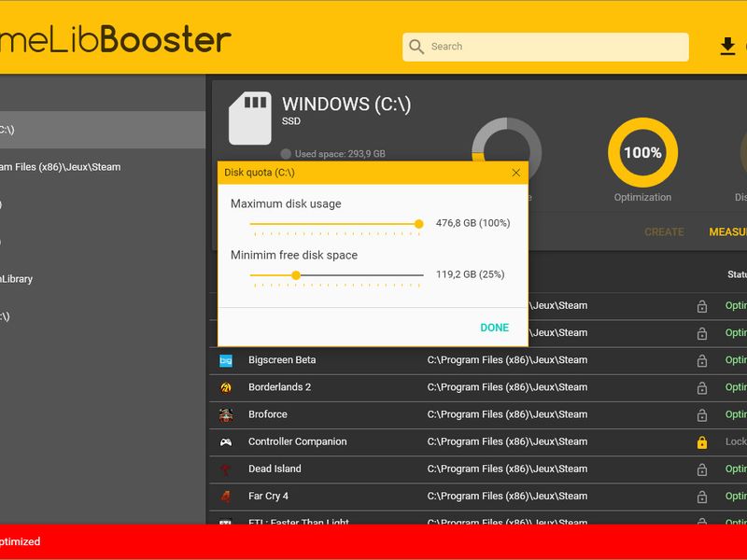Screen dimensions: 747x560
Task: Click the Far Cry 4 game icon
Action: click(226, 497)
